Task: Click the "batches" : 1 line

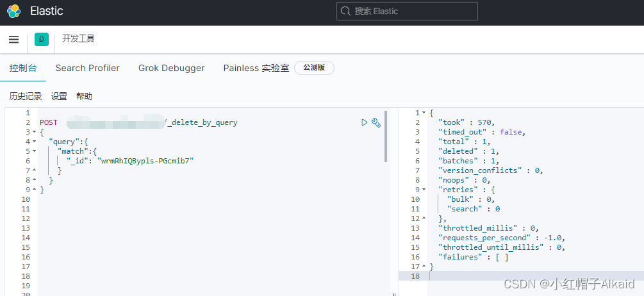Action: pyautogui.click(x=469, y=161)
